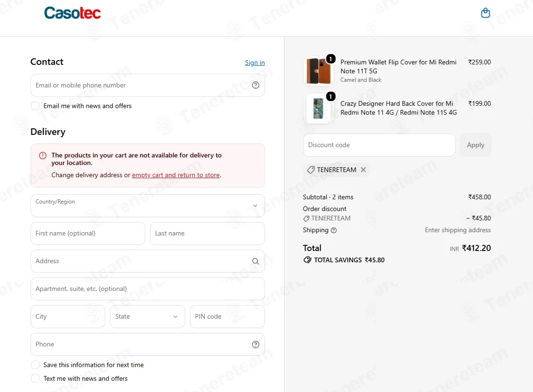The image size is (533, 392).
Task: Focus the Address input field
Action: pyautogui.click(x=148, y=261)
